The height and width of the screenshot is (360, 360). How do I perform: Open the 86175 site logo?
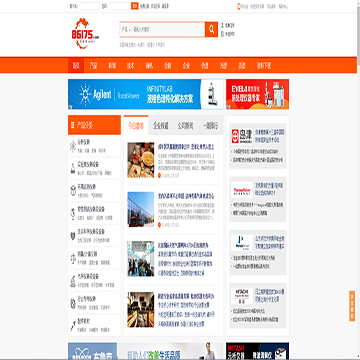85,33
